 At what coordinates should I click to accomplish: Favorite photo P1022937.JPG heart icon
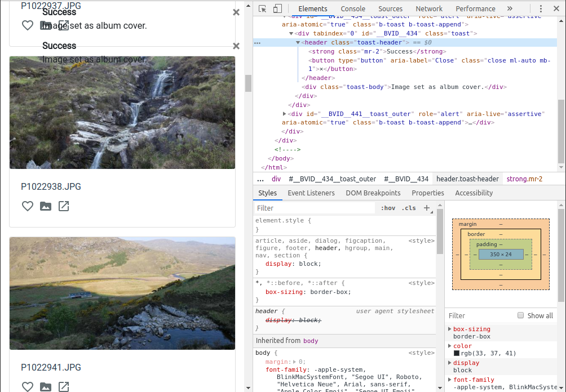point(28,25)
